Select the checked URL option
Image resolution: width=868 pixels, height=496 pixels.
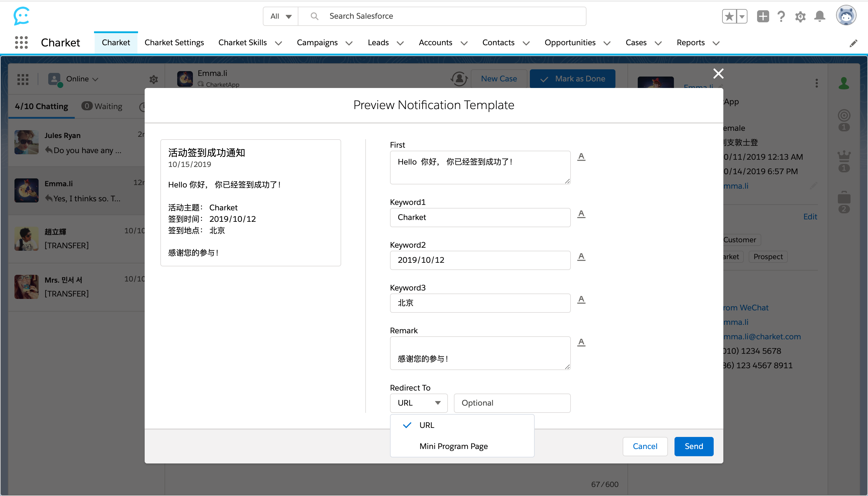426,425
